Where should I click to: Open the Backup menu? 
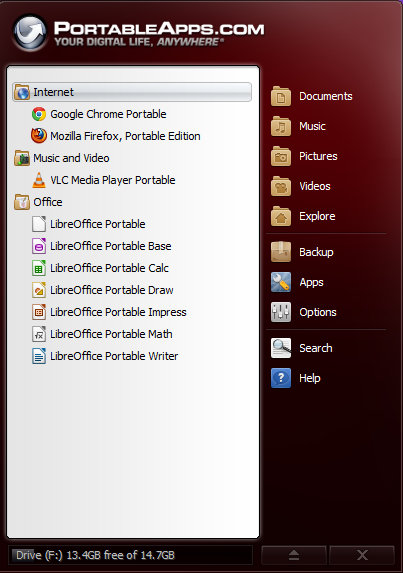[302, 252]
